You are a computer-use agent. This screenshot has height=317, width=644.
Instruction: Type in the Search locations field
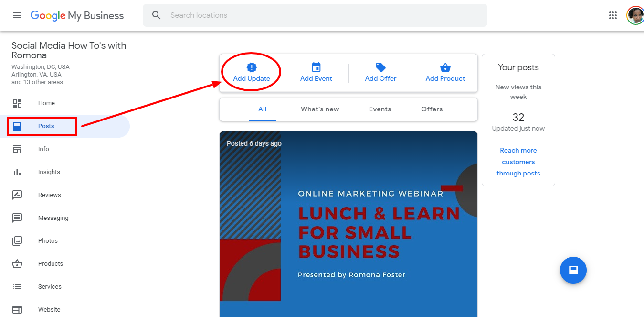coord(315,15)
